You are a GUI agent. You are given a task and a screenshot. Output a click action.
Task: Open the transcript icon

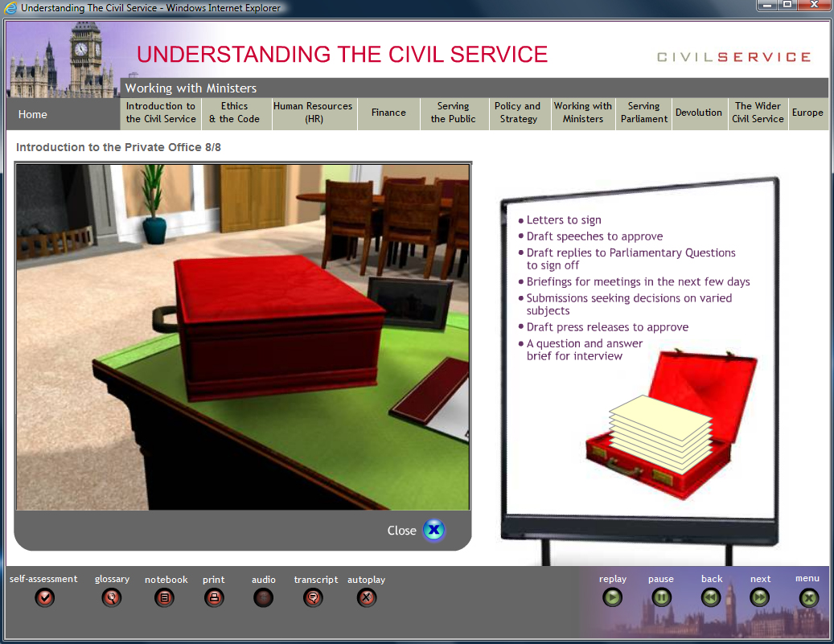click(x=314, y=597)
